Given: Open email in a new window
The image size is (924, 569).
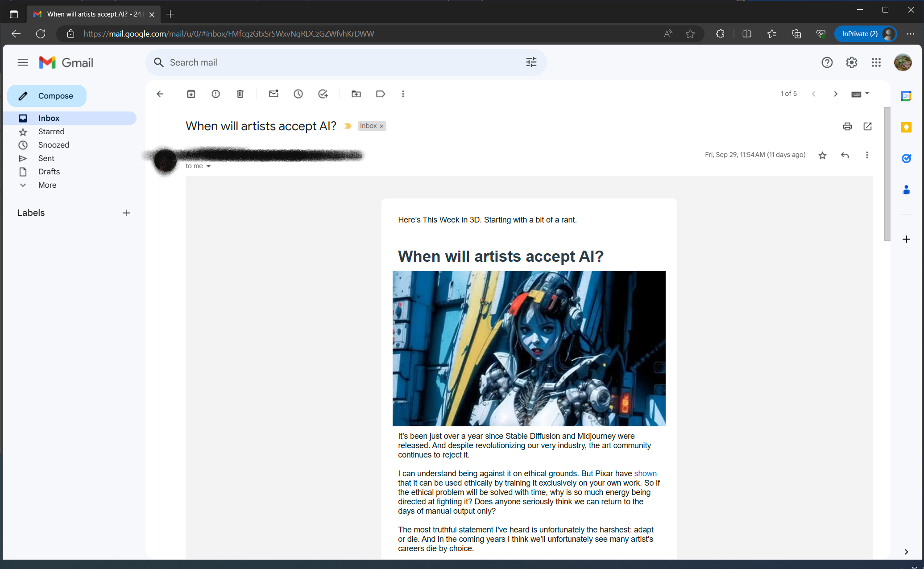Looking at the screenshot, I should [867, 126].
